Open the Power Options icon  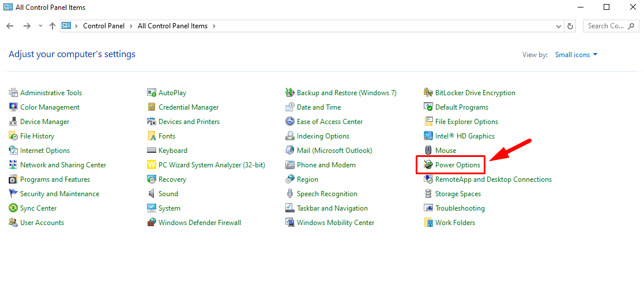(428, 165)
